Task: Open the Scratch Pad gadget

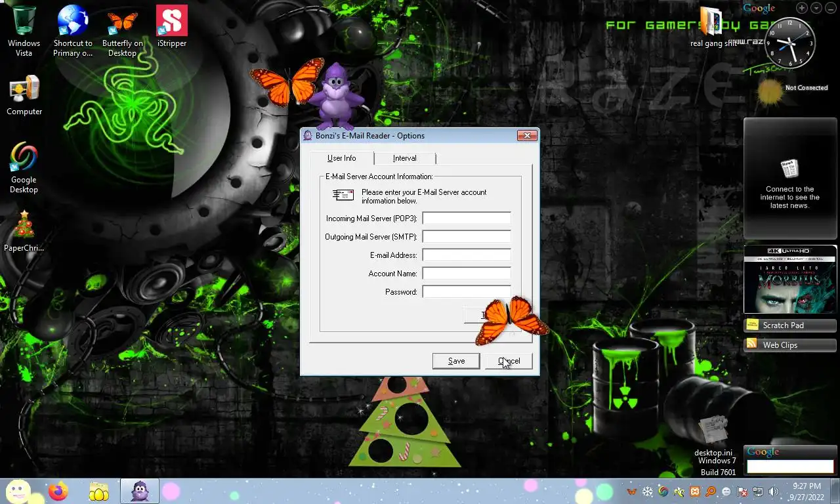Action: (790, 325)
